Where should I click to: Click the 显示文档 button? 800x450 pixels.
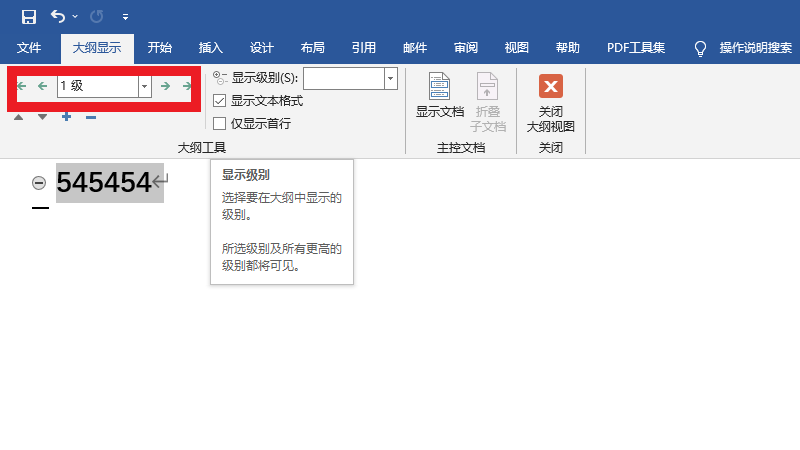click(439, 95)
